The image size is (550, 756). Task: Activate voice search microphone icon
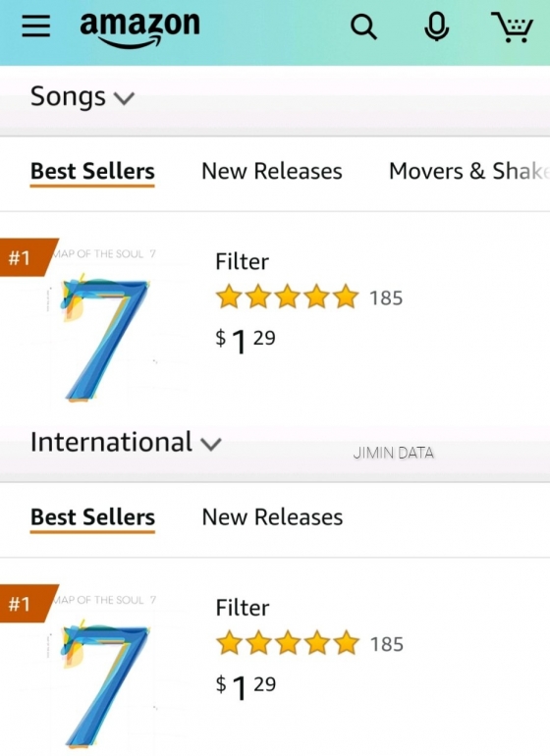[x=437, y=27]
